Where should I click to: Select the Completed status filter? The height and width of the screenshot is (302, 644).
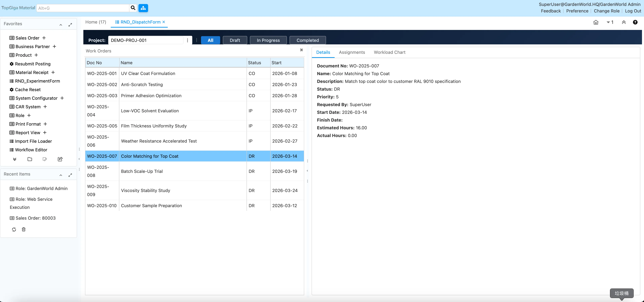coord(308,40)
